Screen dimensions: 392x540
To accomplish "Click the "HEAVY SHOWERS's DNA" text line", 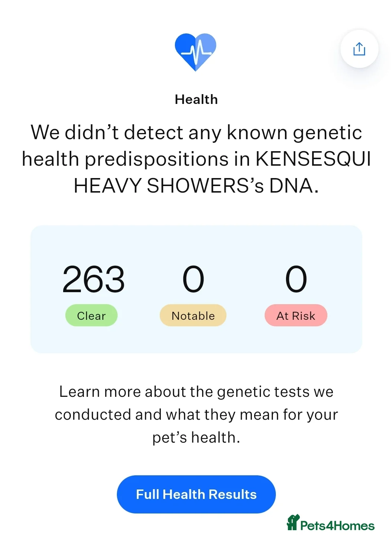I will [x=196, y=186].
